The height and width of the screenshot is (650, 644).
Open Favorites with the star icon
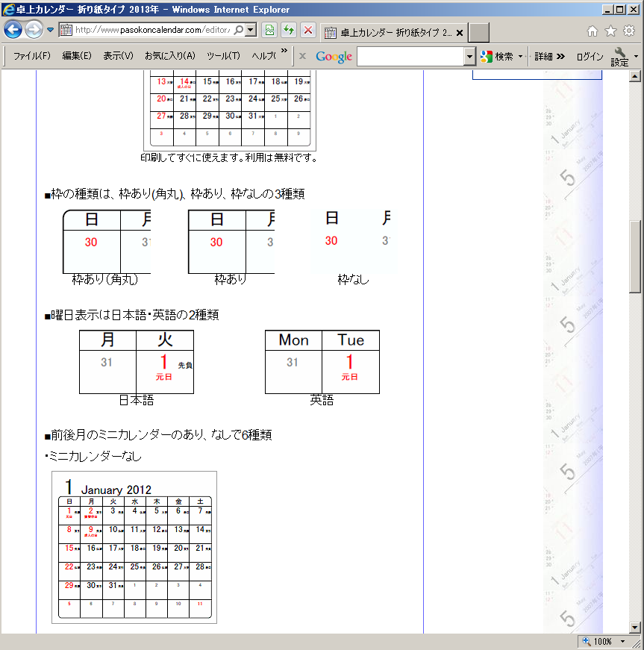tap(611, 31)
